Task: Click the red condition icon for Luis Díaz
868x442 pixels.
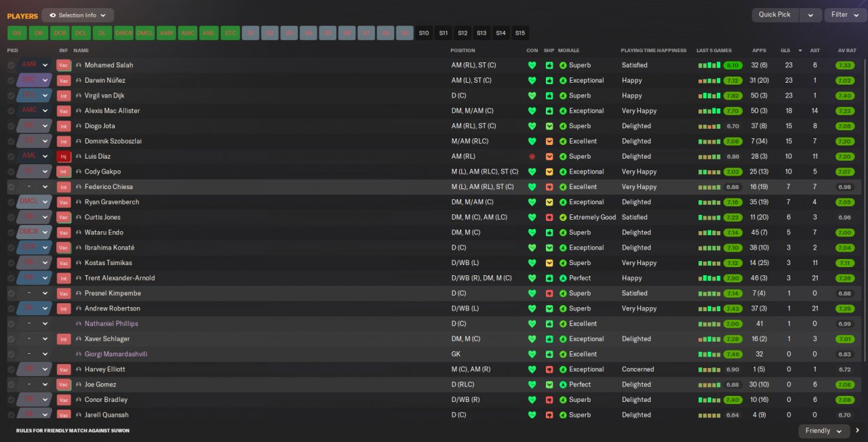Action: tap(532, 157)
